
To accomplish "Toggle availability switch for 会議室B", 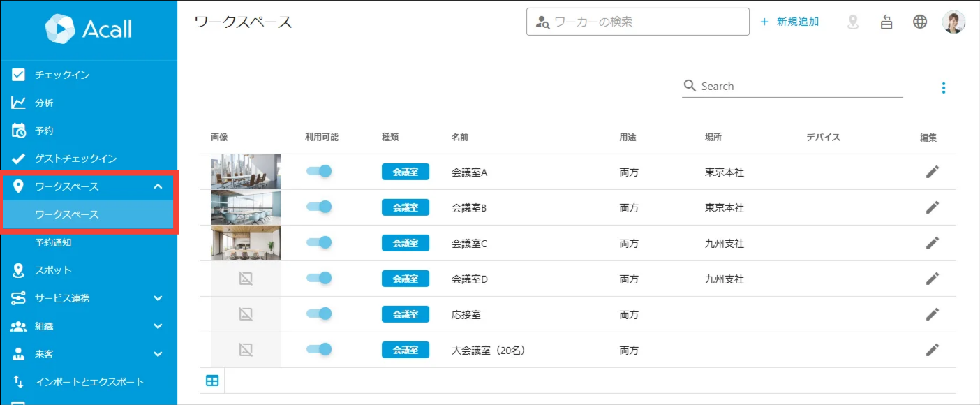I will point(319,207).
